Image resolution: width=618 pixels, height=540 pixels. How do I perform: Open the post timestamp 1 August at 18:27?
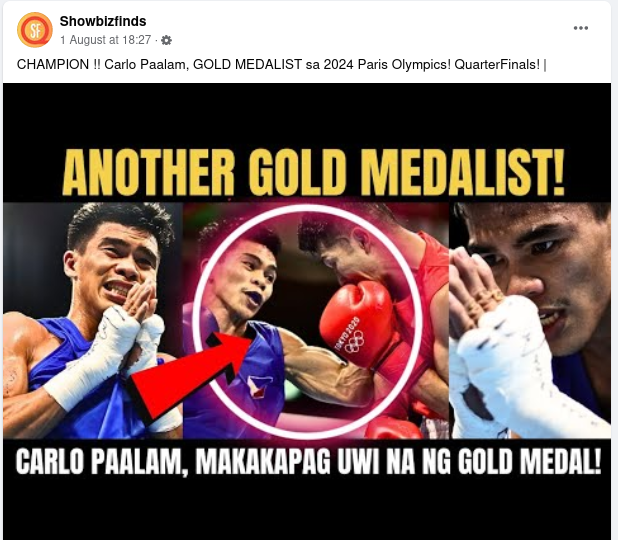106,40
